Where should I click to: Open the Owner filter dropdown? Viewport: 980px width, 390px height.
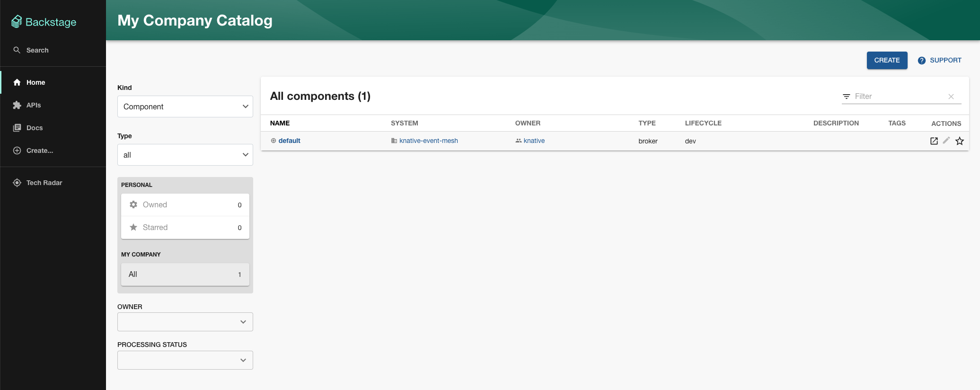point(185,322)
